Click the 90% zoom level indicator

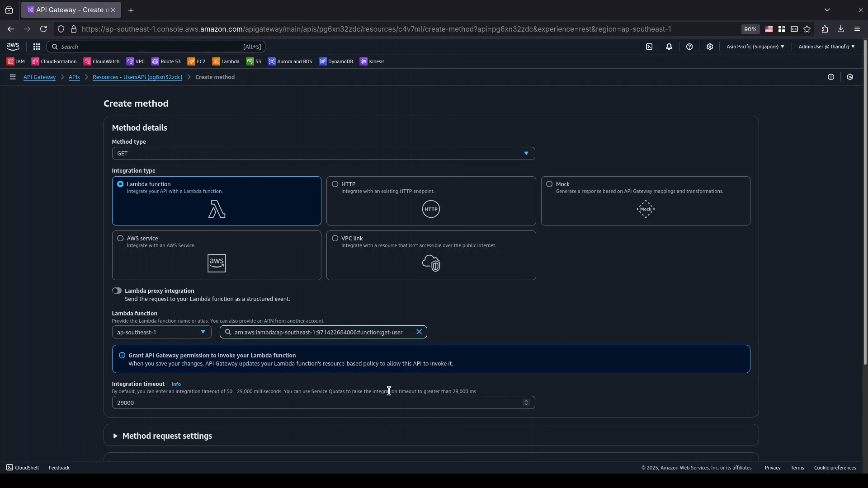pos(750,29)
